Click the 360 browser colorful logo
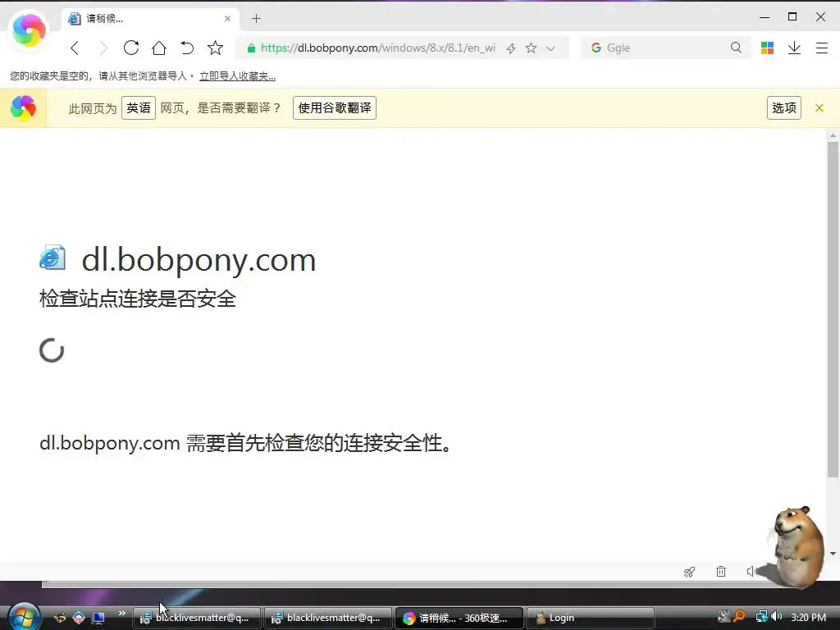840x630 pixels. [x=29, y=30]
